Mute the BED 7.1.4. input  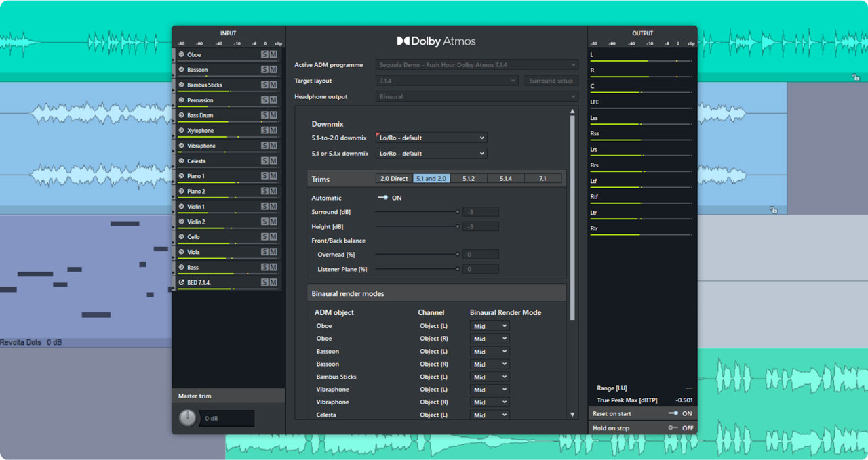(273, 282)
